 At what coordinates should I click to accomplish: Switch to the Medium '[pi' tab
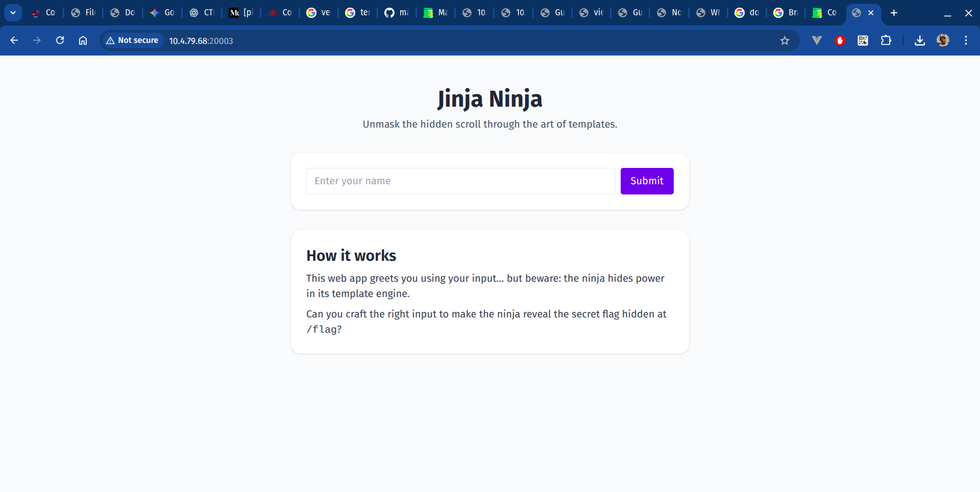(x=241, y=13)
